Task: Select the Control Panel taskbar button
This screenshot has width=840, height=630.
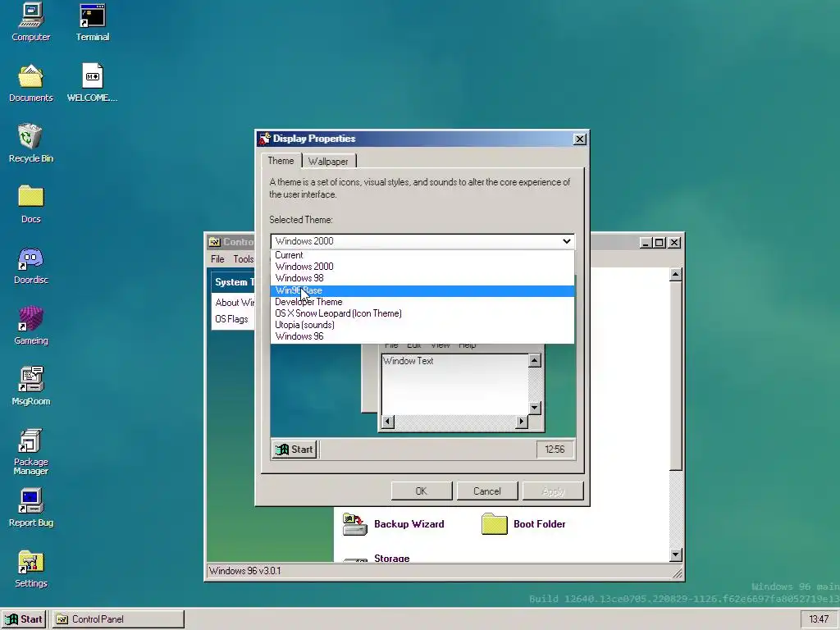Action: tap(118, 619)
